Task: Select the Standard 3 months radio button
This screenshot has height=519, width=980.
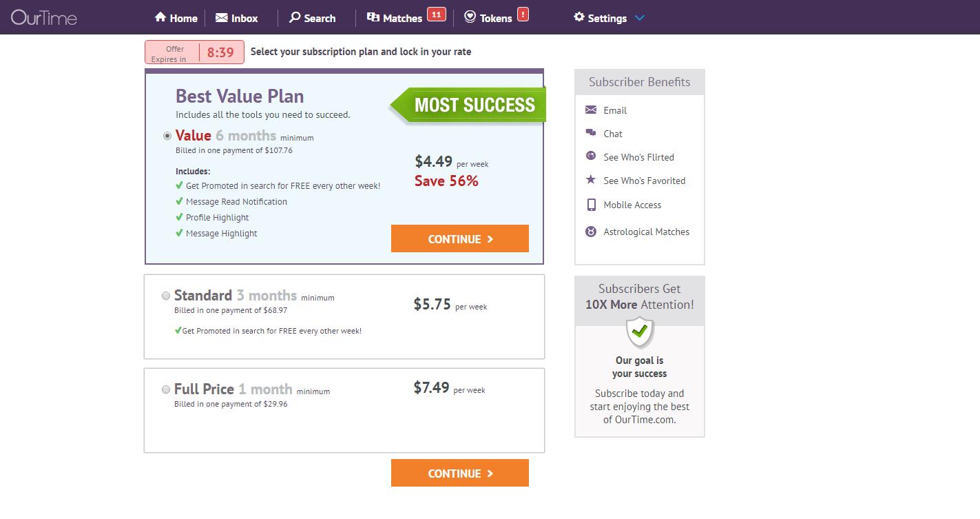Action: tap(165, 296)
